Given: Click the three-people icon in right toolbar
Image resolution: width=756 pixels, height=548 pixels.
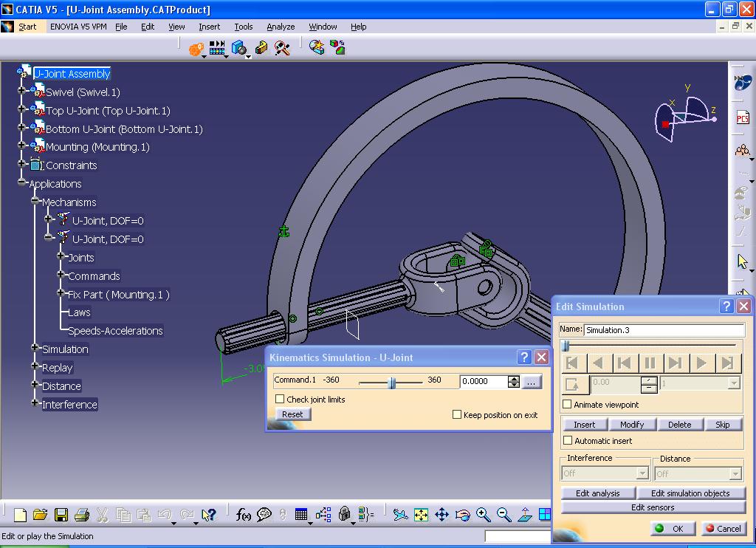Looking at the screenshot, I should (x=743, y=151).
